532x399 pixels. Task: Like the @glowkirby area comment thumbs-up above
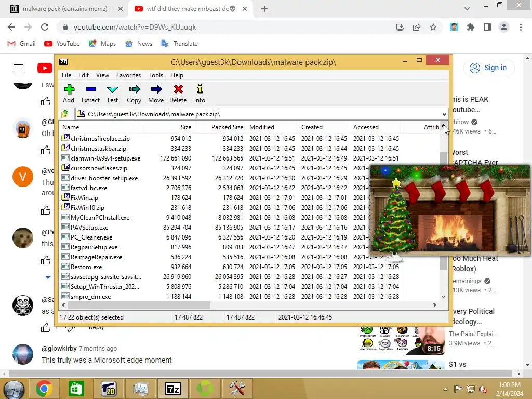(46, 327)
